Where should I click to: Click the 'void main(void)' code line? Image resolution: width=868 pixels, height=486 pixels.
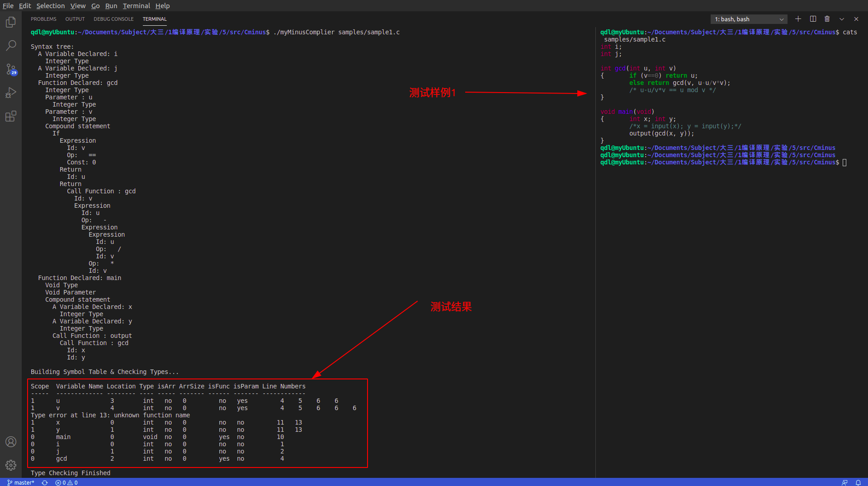coord(627,112)
